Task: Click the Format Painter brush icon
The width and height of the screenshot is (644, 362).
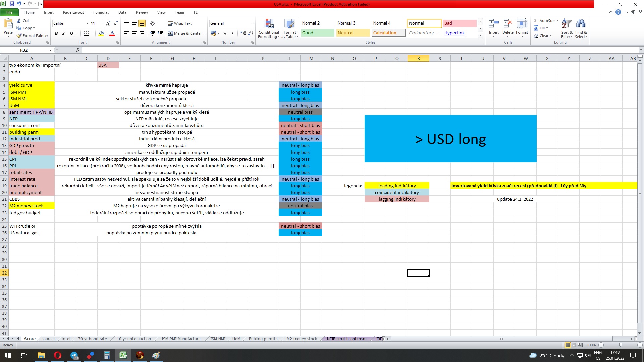Action: [19, 36]
